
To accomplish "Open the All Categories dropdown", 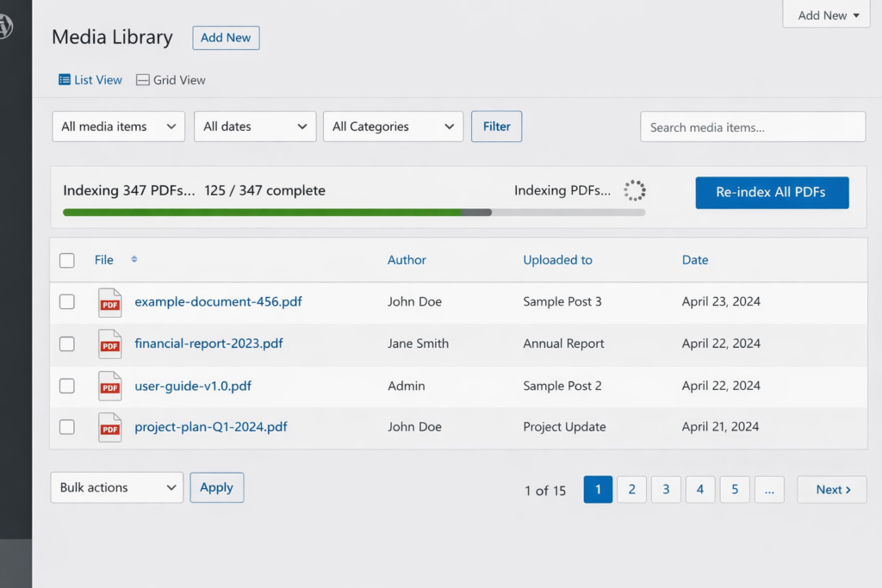I will tap(393, 127).
